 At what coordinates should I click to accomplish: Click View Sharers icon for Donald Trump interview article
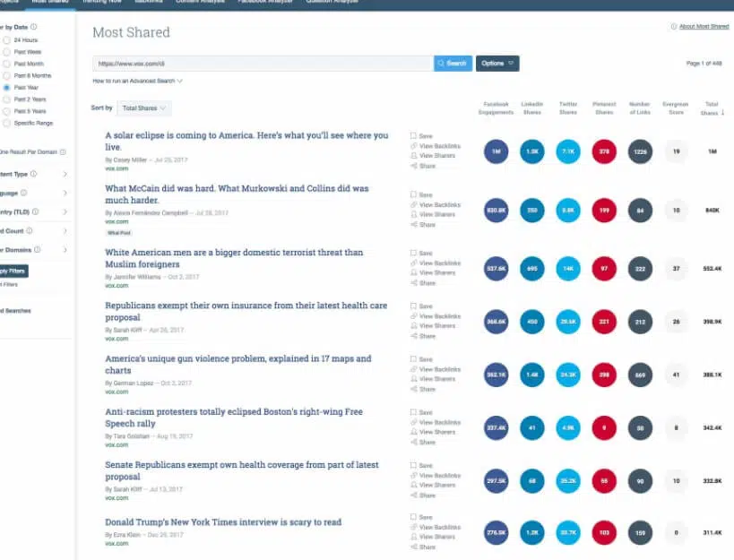coord(414,538)
